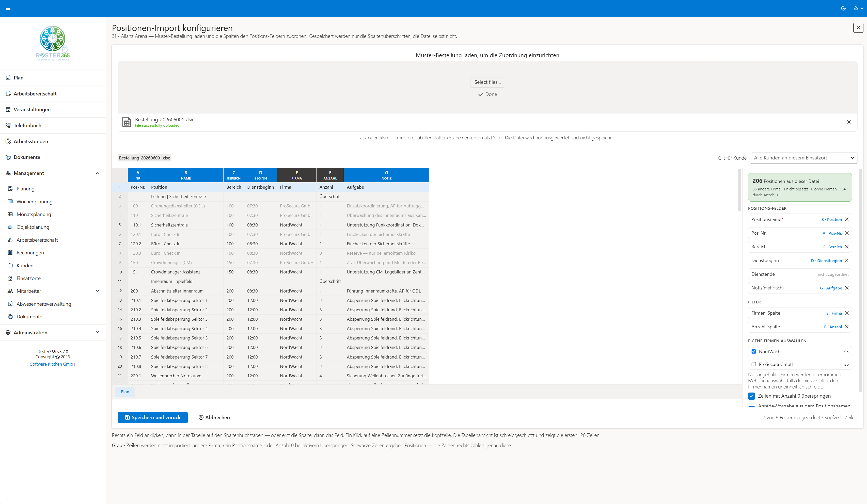
Task: Click the Abwesenheitsverwaltung calendar icon
Action: (10, 304)
